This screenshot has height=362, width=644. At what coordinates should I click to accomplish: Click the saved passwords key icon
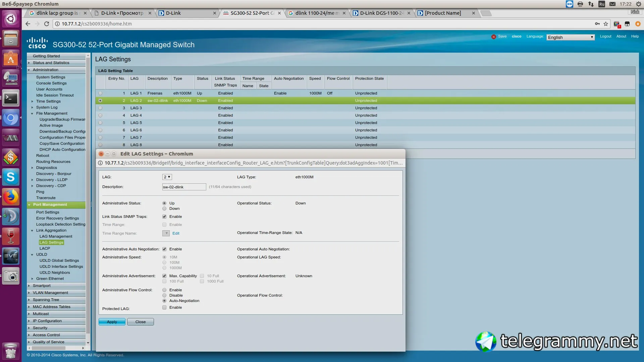pyautogui.click(x=597, y=24)
